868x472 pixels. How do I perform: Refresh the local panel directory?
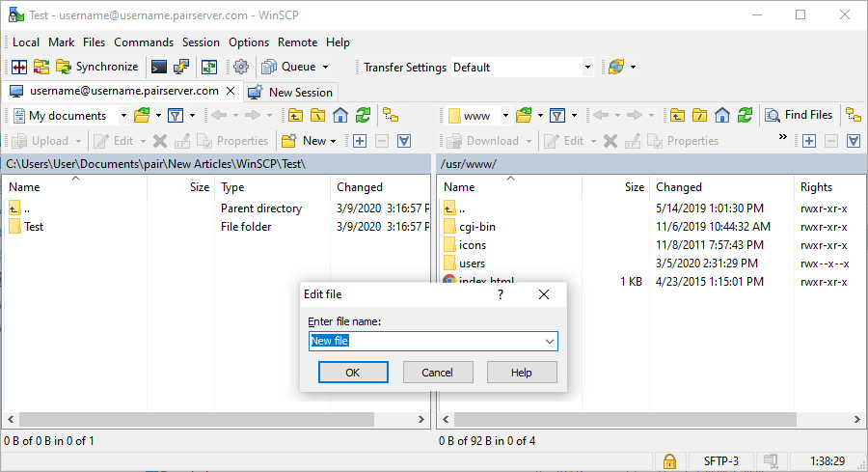tap(363, 115)
